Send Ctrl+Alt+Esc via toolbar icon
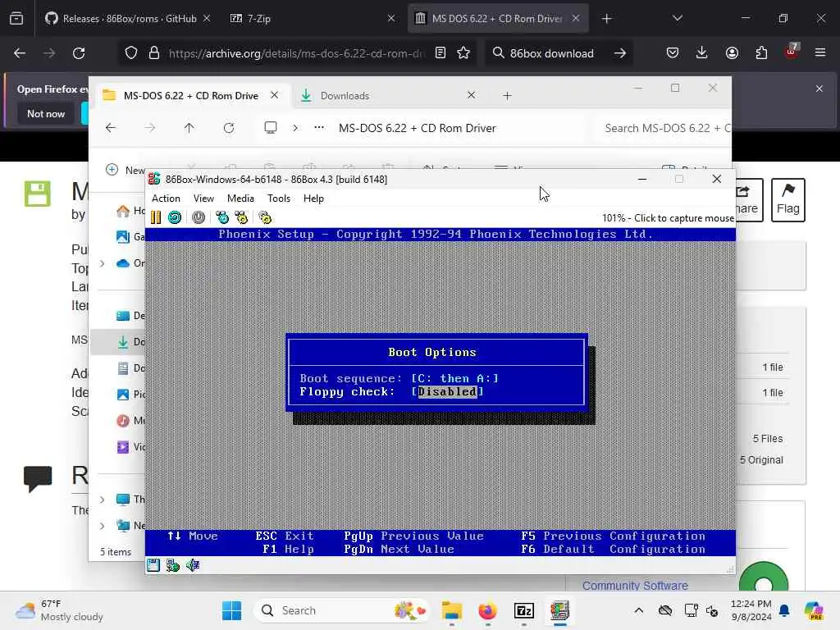 (x=242, y=217)
